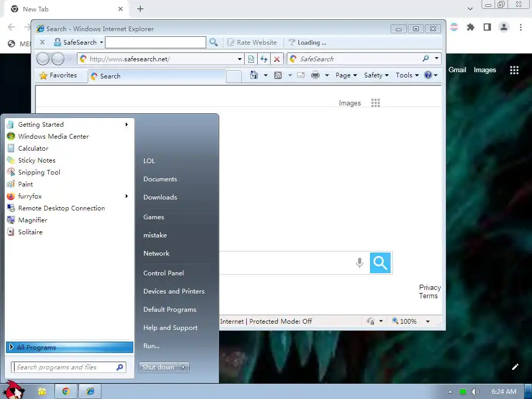This screenshot has width=532, height=399.
Task: Click the Print icon in IE
Action: click(x=315, y=75)
